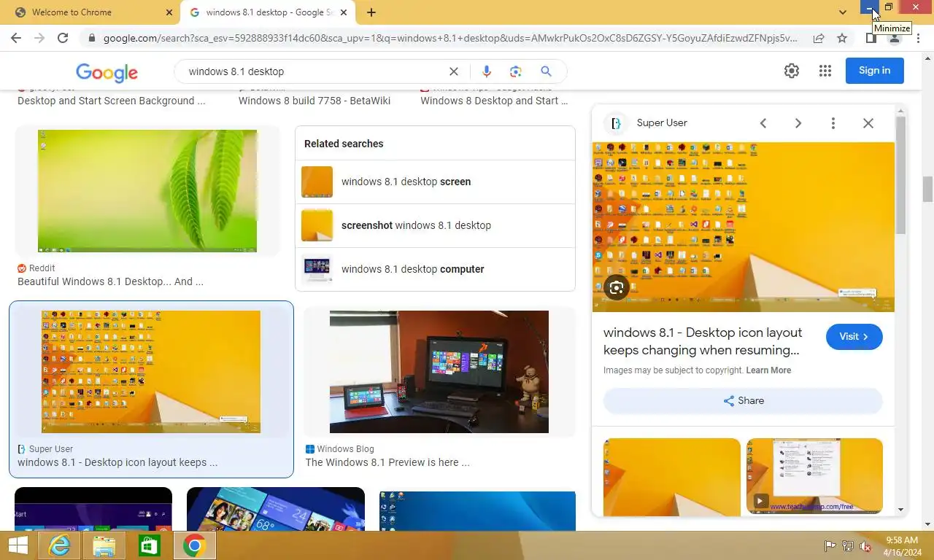
Task: Click the Sign in button
Action: tap(874, 71)
